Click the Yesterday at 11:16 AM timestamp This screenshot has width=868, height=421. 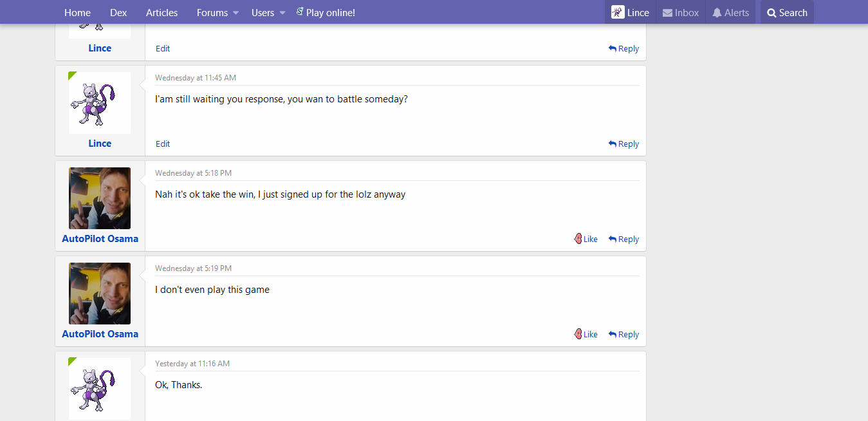coord(192,364)
